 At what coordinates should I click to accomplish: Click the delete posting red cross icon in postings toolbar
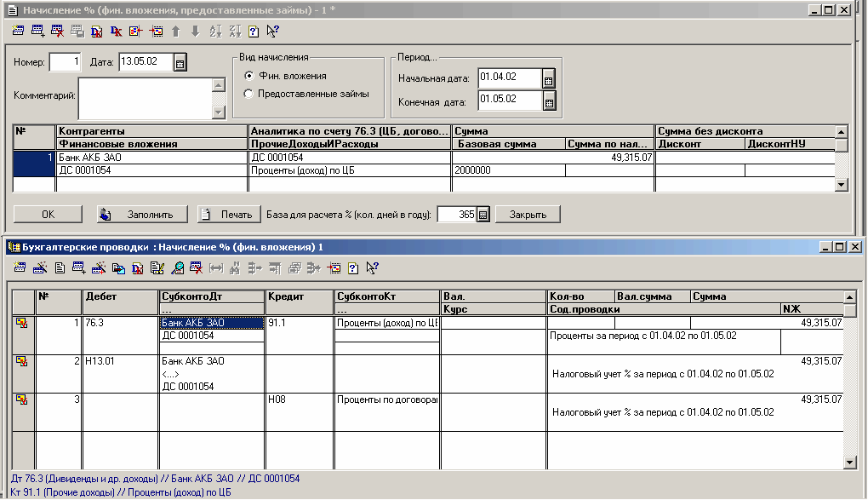196,268
